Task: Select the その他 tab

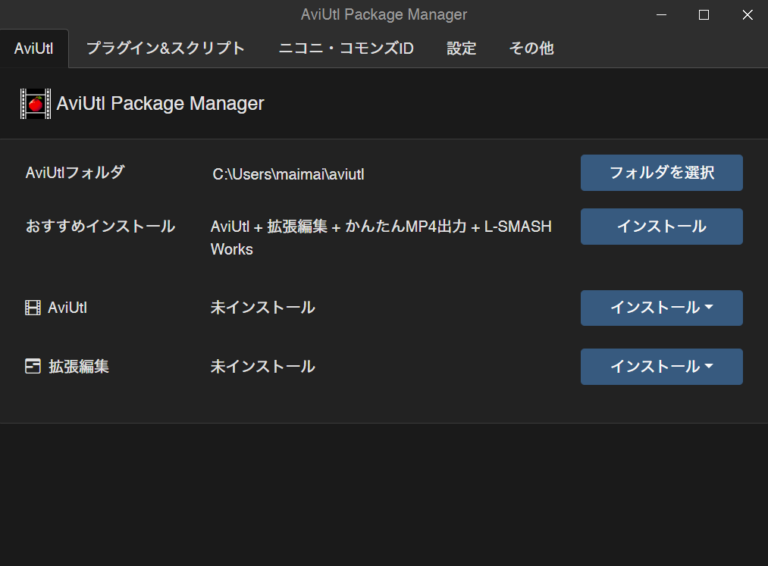Action: pos(531,48)
